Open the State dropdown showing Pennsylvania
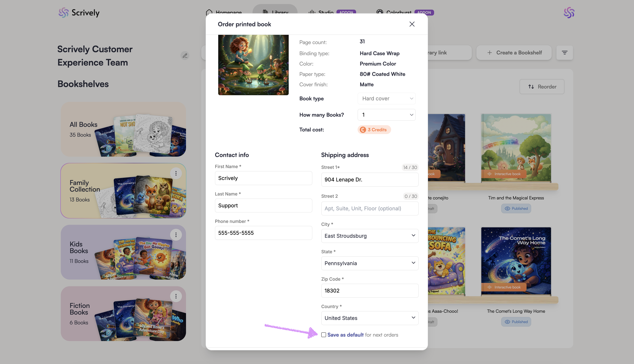634x364 pixels. (370, 263)
